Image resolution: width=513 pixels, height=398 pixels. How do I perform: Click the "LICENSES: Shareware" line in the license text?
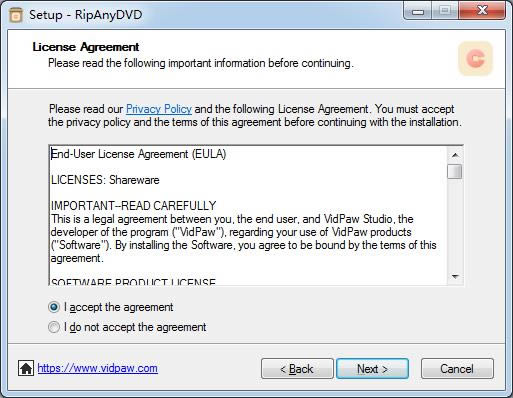click(x=105, y=180)
